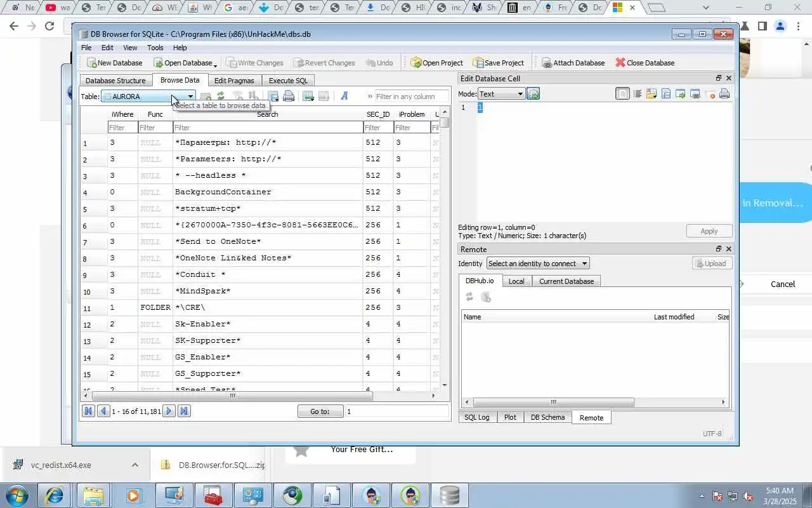Image resolution: width=812 pixels, height=508 pixels.
Task: Click the SEC_ID column header
Action: (x=378, y=114)
